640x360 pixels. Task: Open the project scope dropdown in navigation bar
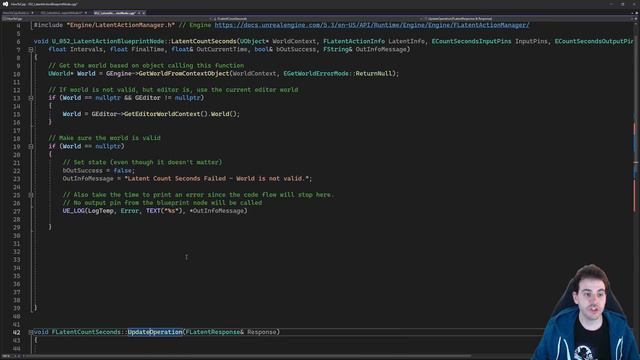[x=106, y=19]
